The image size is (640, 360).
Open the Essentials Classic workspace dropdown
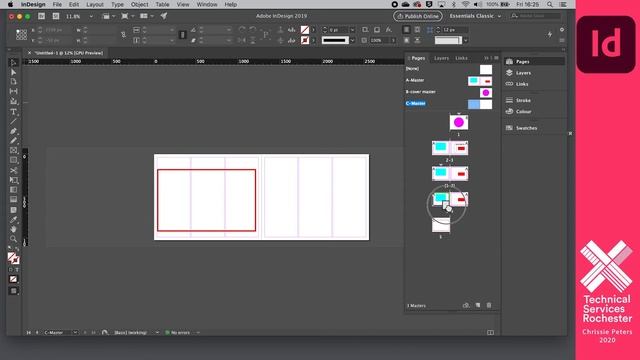[476, 16]
